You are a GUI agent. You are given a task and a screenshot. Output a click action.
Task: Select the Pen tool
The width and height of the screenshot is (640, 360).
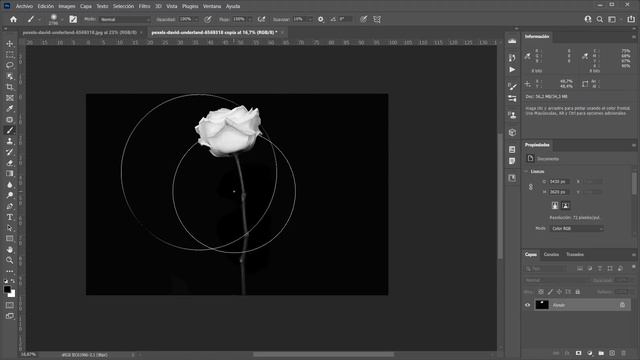[x=10, y=206]
